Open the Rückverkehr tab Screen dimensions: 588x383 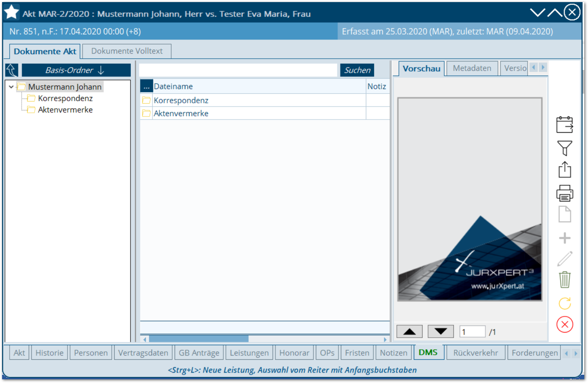pos(475,353)
